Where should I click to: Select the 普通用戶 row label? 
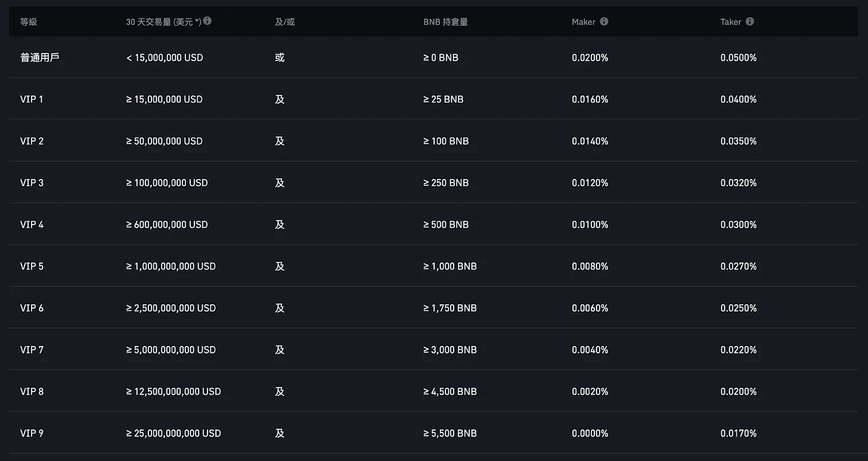[39, 58]
